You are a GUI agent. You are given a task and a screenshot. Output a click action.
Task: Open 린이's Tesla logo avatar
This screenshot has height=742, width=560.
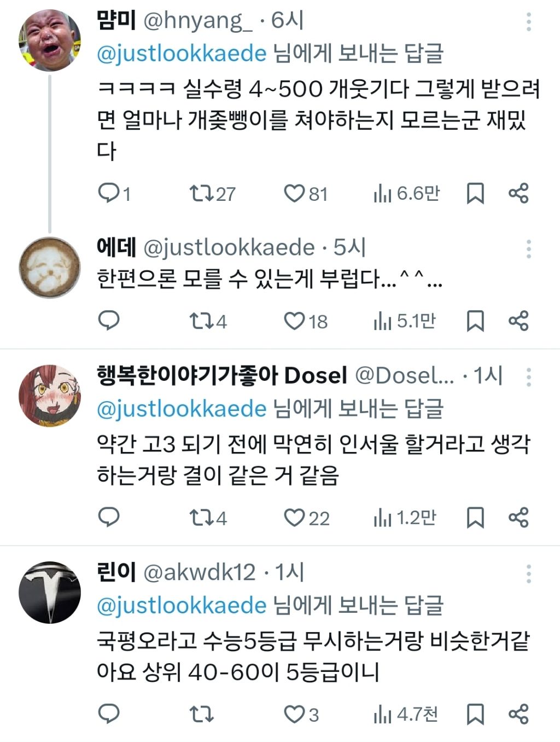[x=50, y=593]
